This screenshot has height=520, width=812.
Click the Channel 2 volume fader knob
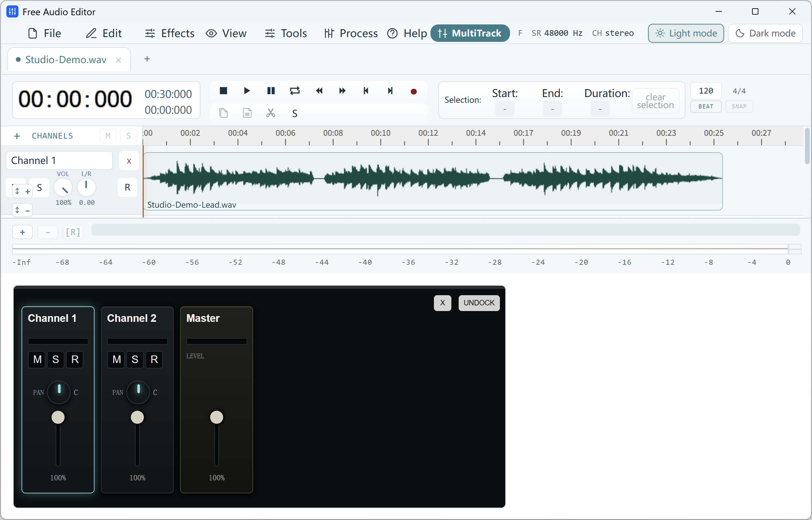point(137,417)
